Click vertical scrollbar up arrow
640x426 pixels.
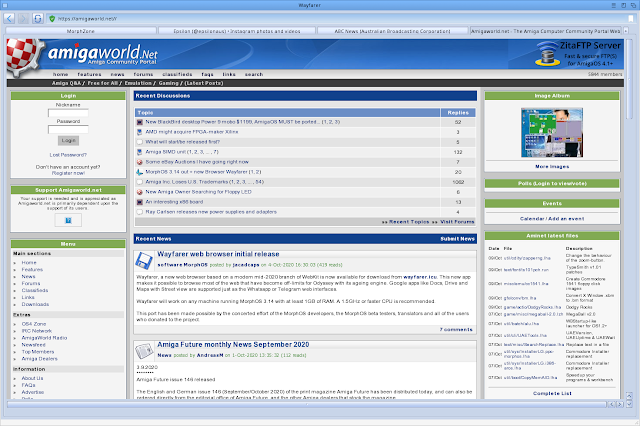[x=629, y=395]
